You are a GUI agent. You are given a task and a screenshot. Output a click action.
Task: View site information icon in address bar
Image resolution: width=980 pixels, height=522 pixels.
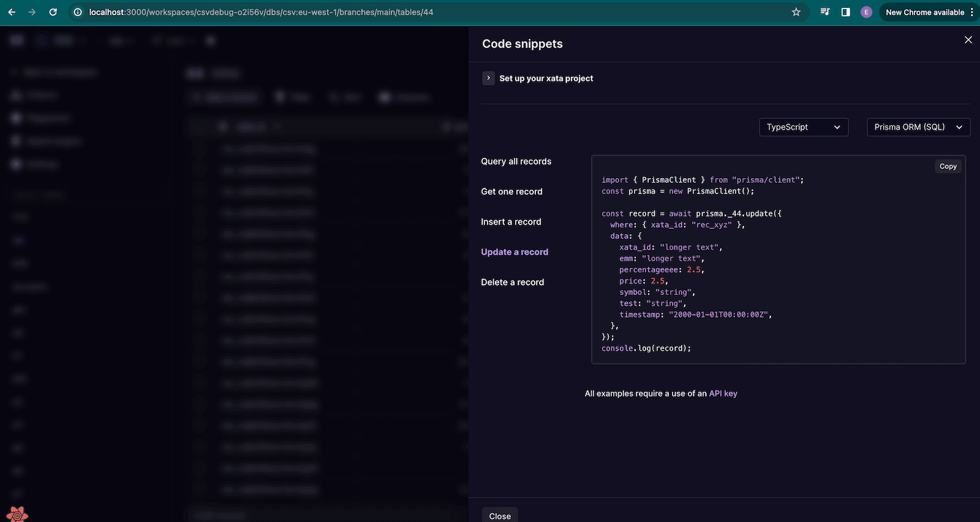click(78, 12)
